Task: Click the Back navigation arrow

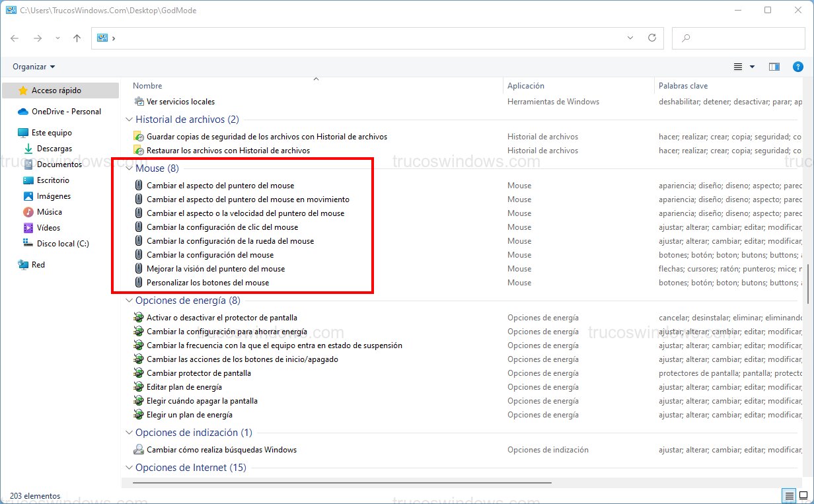Action: coord(15,38)
